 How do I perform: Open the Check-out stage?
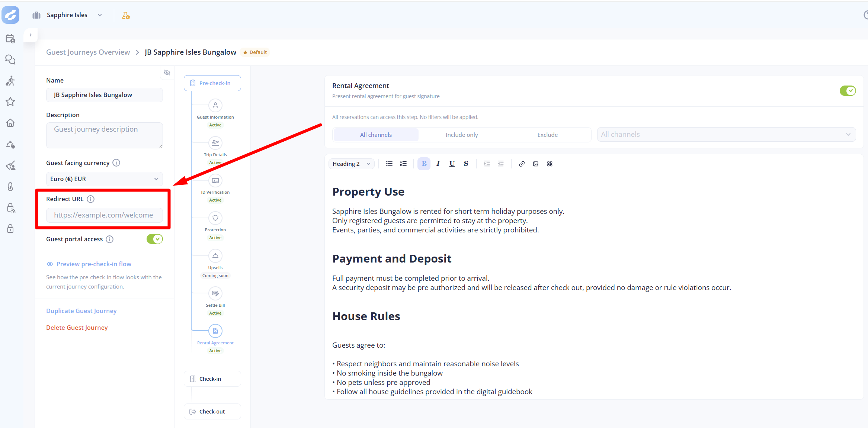pyautogui.click(x=212, y=412)
